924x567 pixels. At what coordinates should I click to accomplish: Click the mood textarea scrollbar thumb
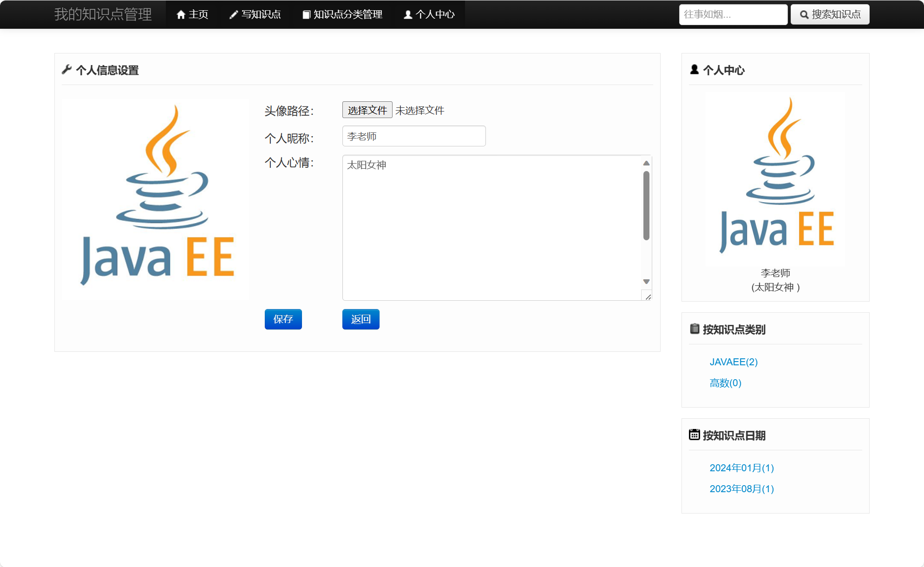646,206
